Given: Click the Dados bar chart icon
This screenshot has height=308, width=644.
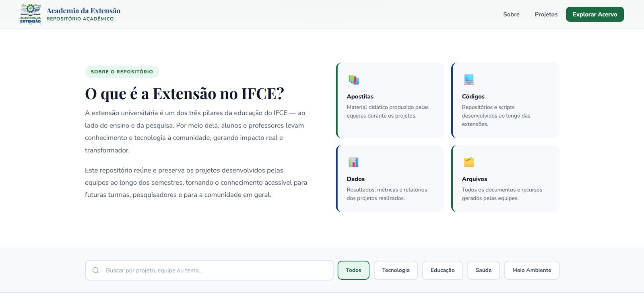Looking at the screenshot, I should [353, 162].
